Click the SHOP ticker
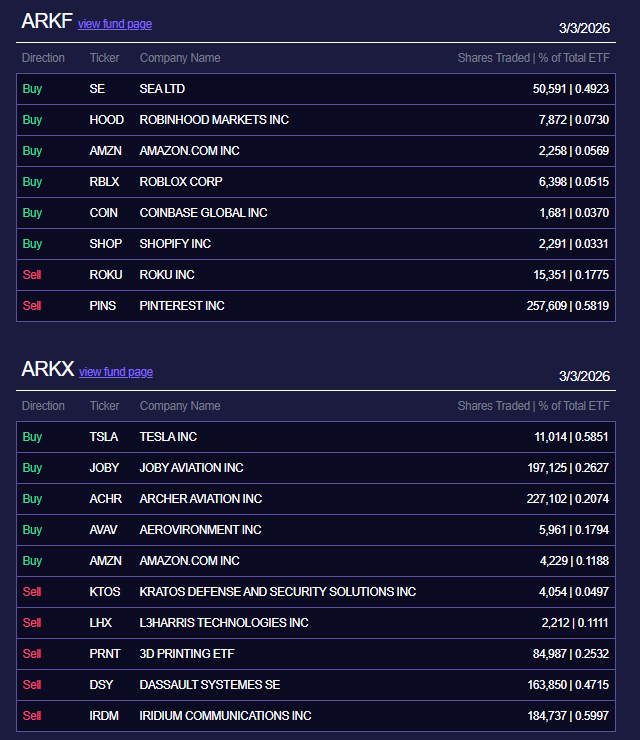 pyautogui.click(x=106, y=244)
